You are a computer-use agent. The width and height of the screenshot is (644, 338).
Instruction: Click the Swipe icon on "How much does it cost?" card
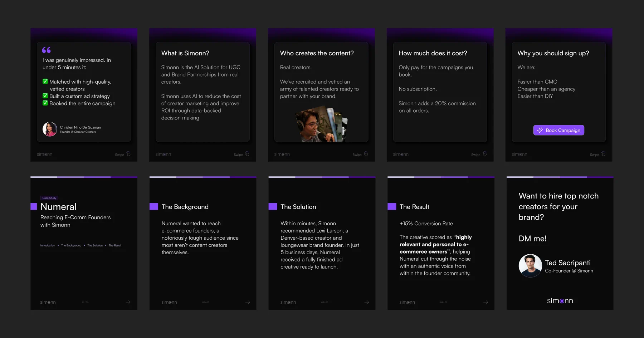(485, 154)
